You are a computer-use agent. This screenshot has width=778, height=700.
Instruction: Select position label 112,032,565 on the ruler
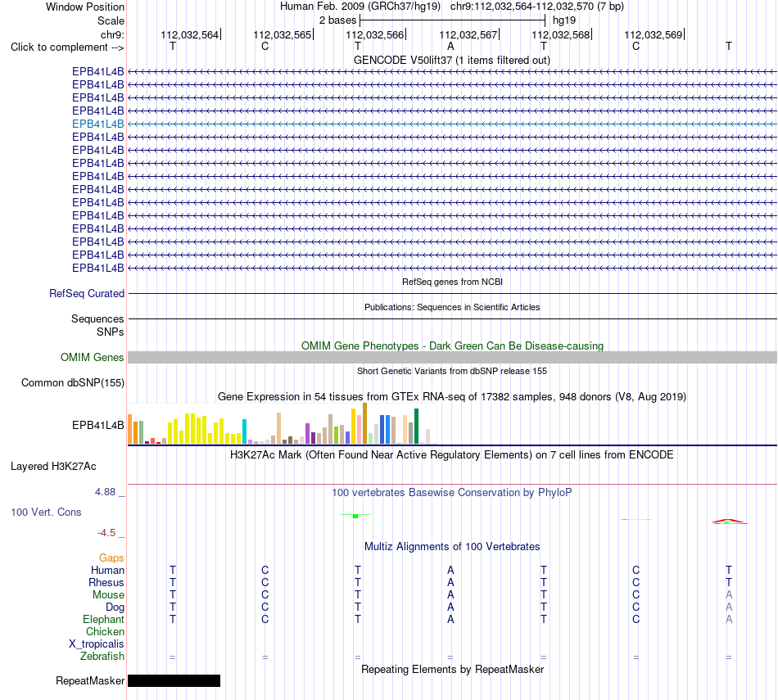click(x=283, y=34)
